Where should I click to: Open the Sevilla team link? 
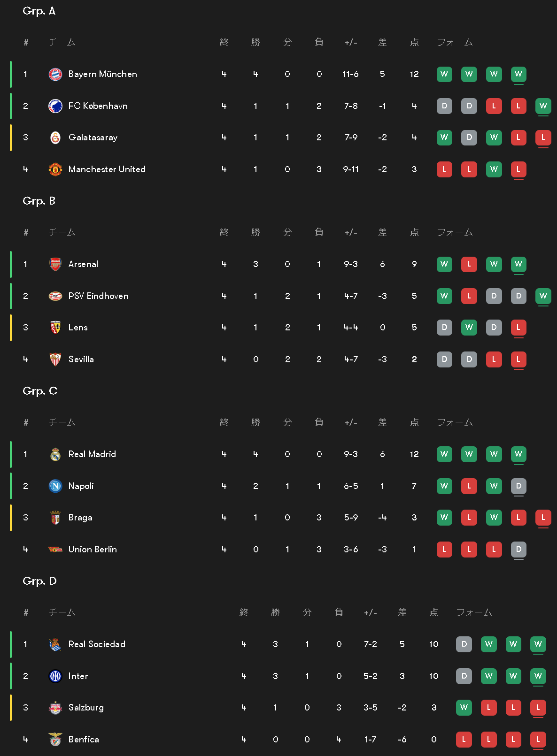point(81,359)
